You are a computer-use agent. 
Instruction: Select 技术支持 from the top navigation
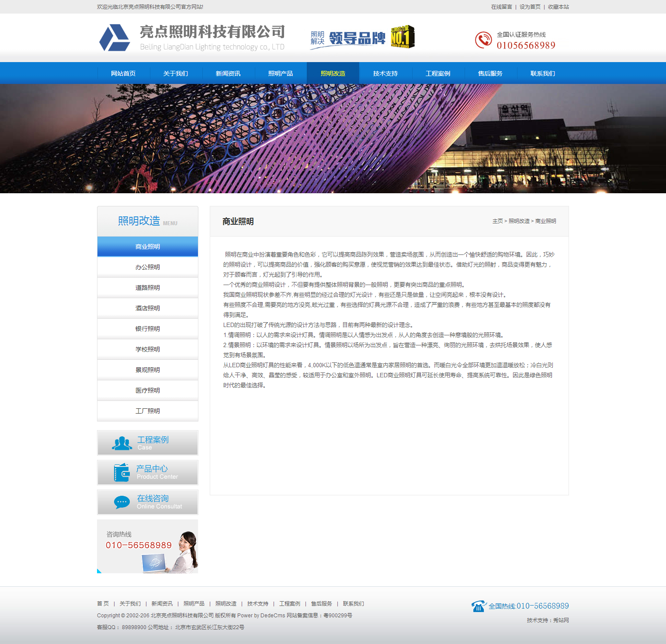(385, 73)
